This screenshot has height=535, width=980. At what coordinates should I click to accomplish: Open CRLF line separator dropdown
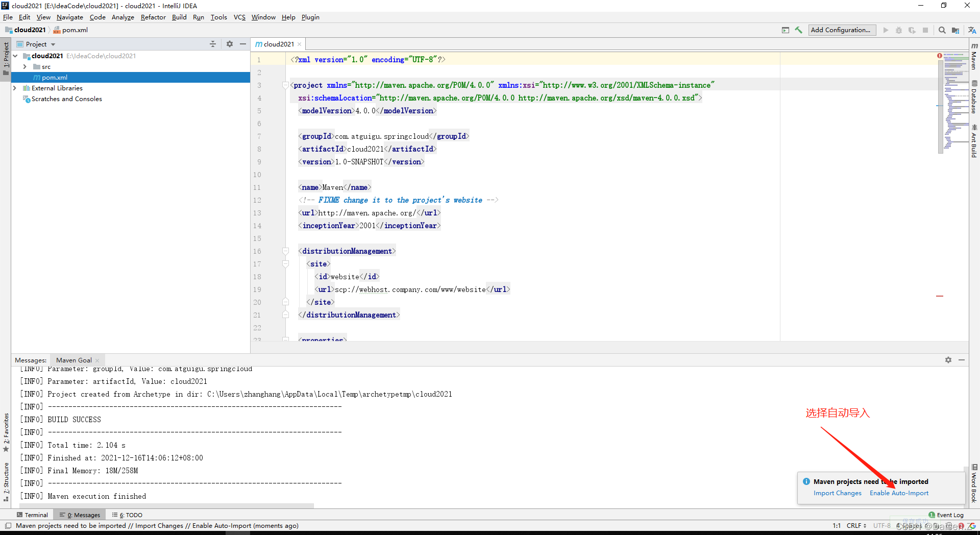(856, 525)
